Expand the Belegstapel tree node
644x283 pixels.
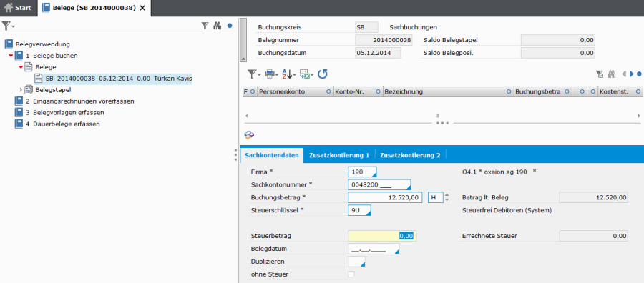click(21, 89)
